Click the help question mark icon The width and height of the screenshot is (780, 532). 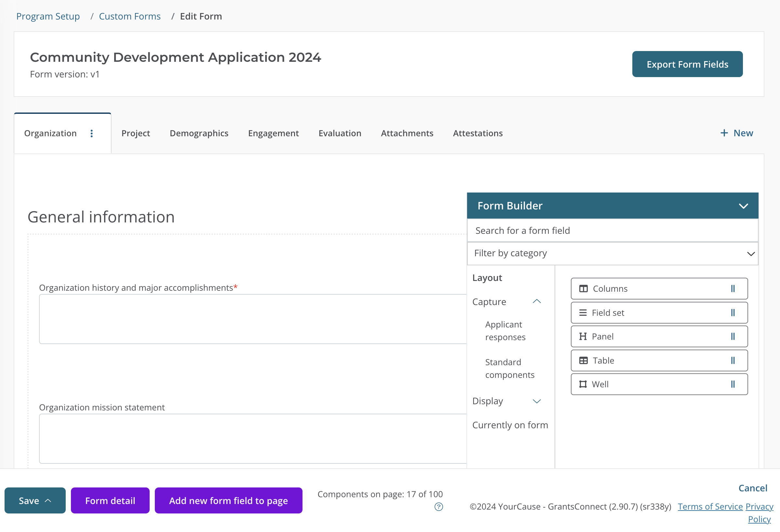pyautogui.click(x=438, y=507)
